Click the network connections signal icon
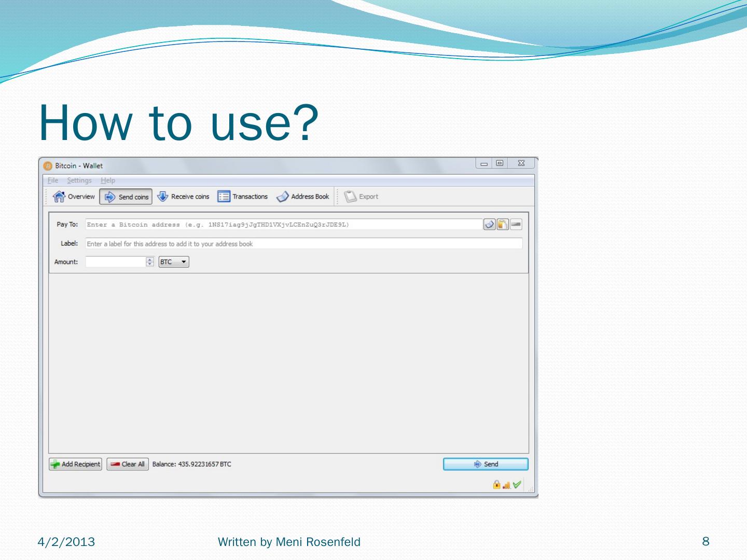 click(507, 485)
